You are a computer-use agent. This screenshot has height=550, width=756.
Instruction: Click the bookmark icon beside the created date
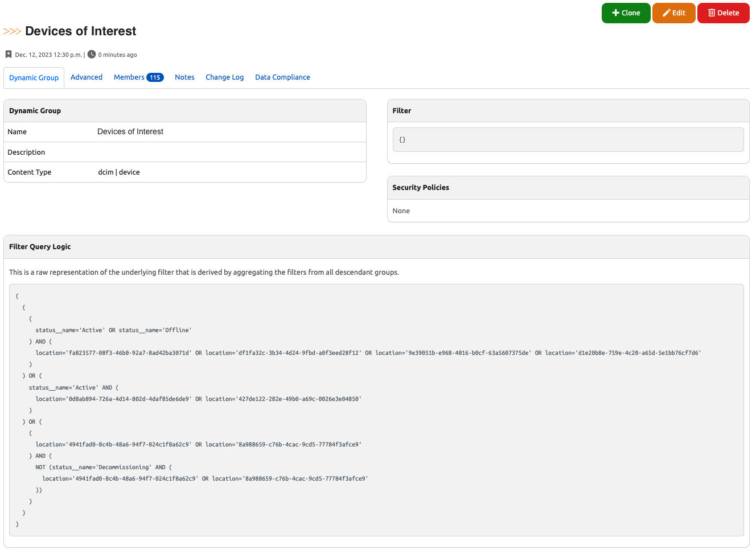9,55
